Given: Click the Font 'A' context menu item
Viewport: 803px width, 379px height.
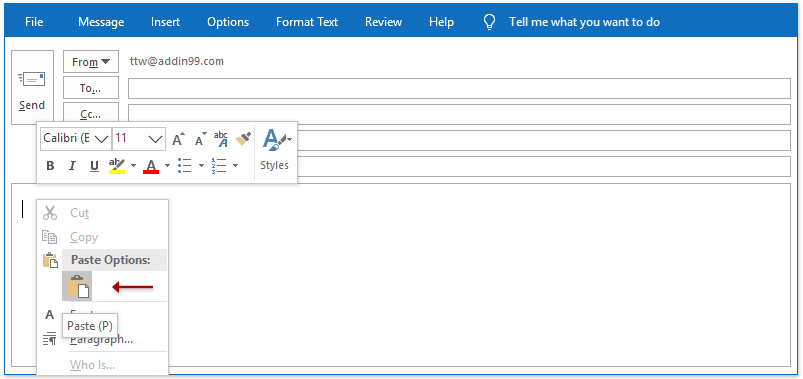Looking at the screenshot, I should (x=50, y=314).
